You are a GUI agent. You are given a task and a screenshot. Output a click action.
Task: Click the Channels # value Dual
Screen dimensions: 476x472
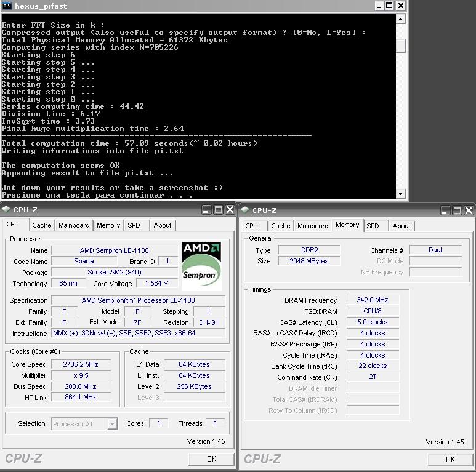click(435, 250)
